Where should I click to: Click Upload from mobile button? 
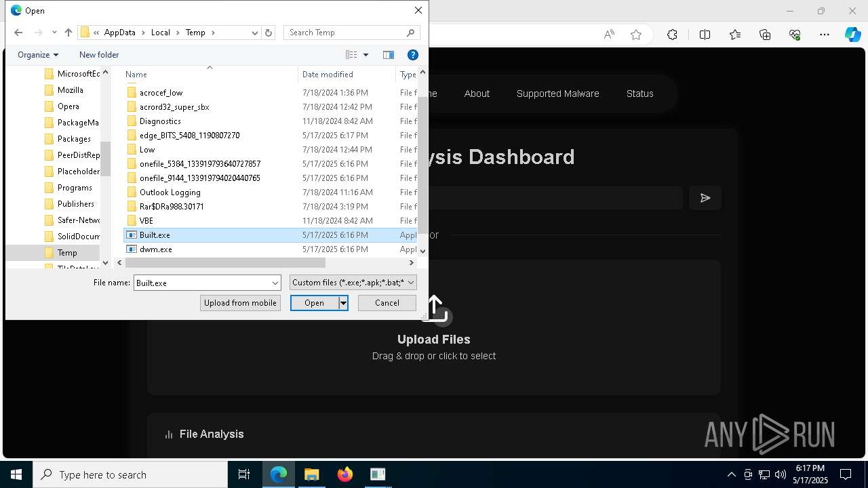pos(240,303)
